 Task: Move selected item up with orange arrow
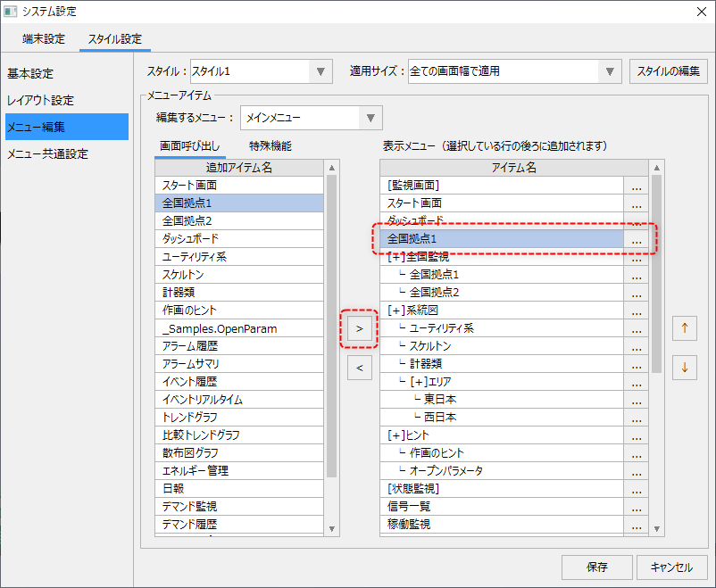click(684, 327)
